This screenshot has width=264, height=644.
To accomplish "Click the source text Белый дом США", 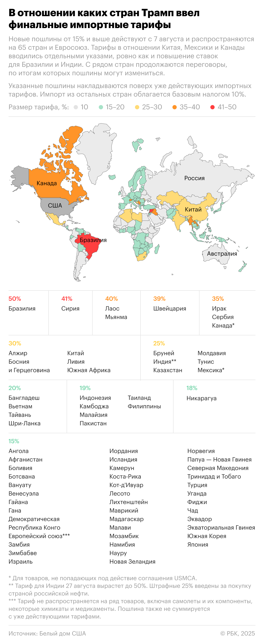I will coord(63,633).
